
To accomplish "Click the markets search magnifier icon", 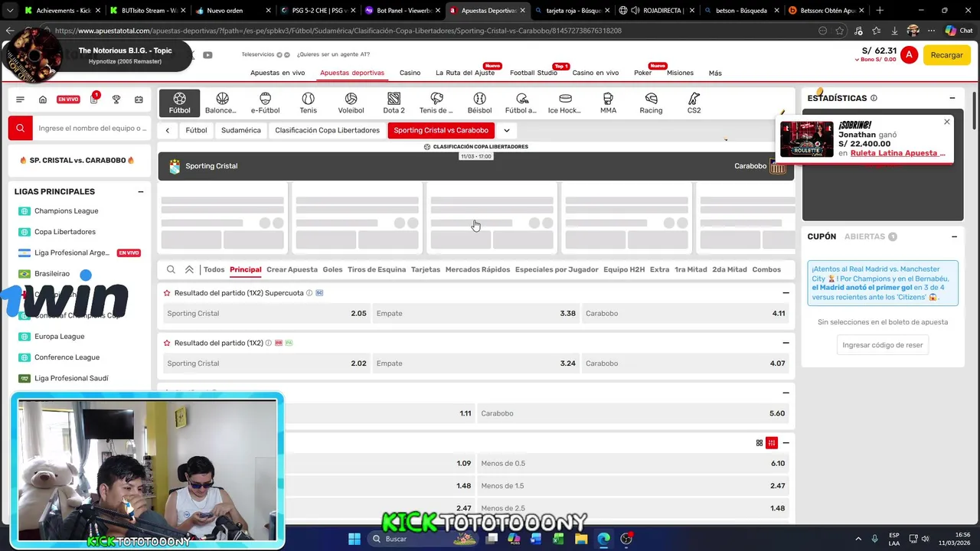I will point(171,269).
